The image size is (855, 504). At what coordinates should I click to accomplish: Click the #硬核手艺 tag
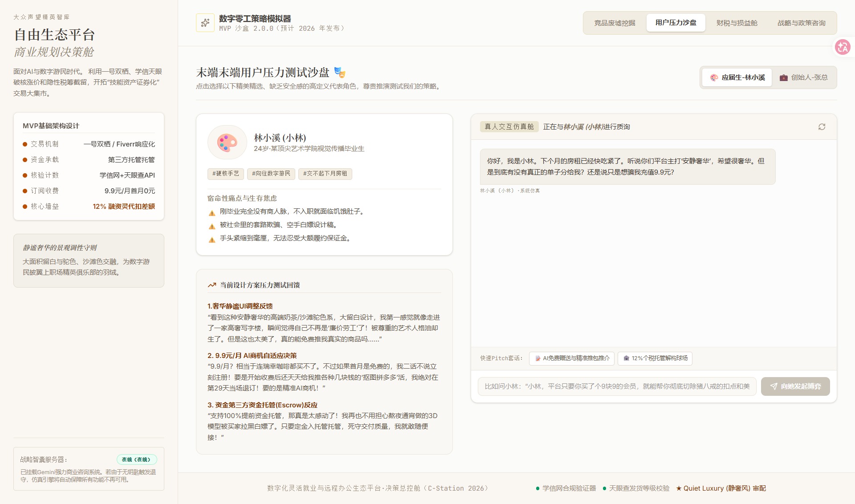pyautogui.click(x=225, y=174)
